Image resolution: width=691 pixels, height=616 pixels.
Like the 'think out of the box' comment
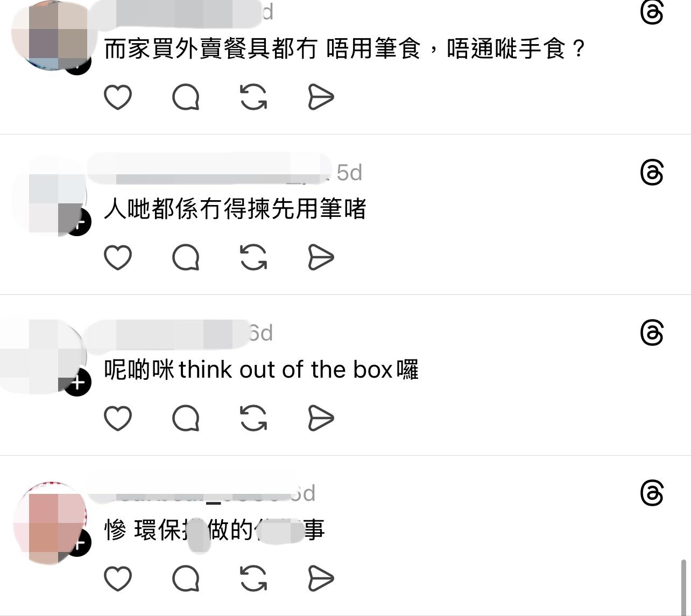click(x=117, y=418)
